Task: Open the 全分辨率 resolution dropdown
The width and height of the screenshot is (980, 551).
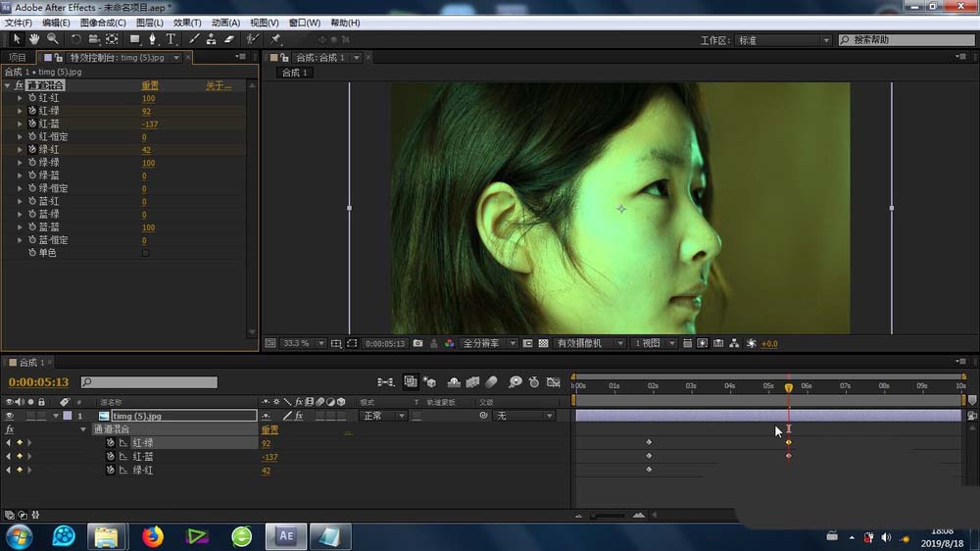Action: pos(489,343)
